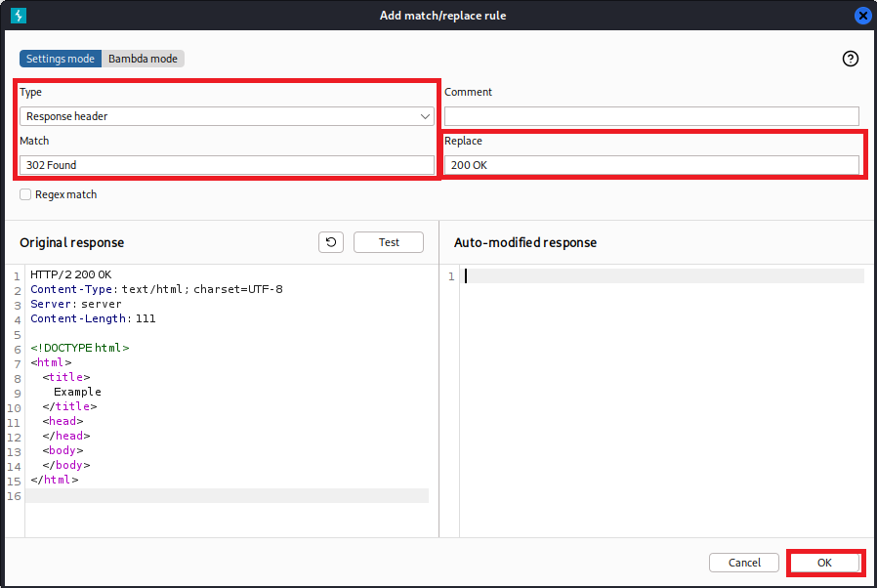Screen dimensions: 877x588
Task: Click the empty line 16 in Original response
Action: 225,495
